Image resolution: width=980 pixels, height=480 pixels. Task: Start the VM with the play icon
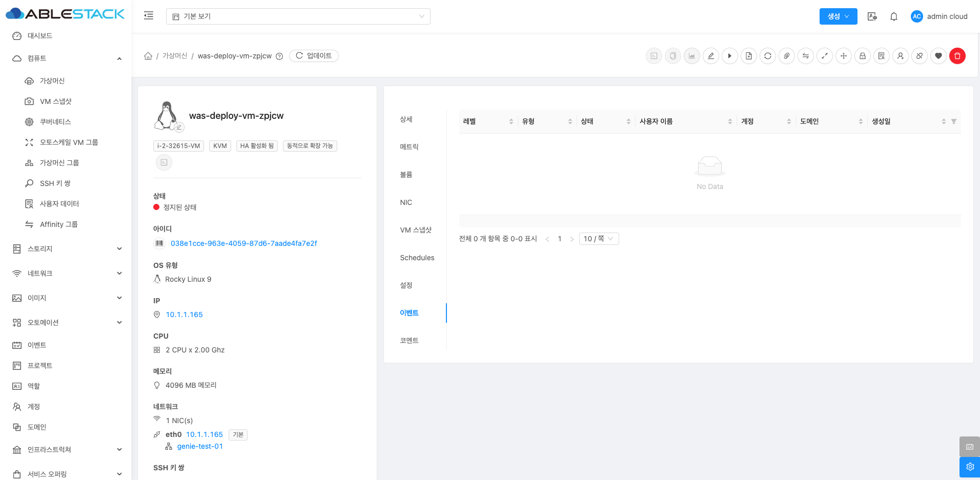pyautogui.click(x=729, y=56)
